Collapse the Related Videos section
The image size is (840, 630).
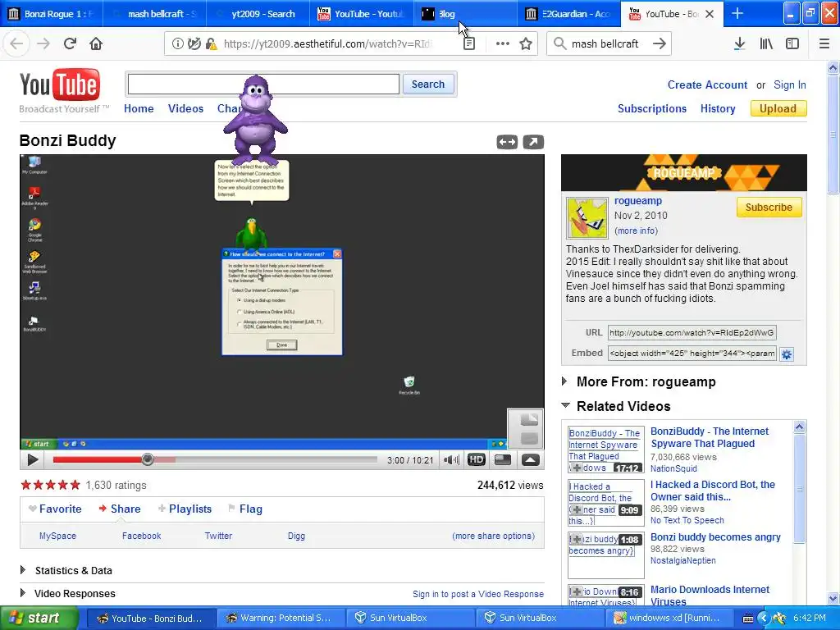565,405
